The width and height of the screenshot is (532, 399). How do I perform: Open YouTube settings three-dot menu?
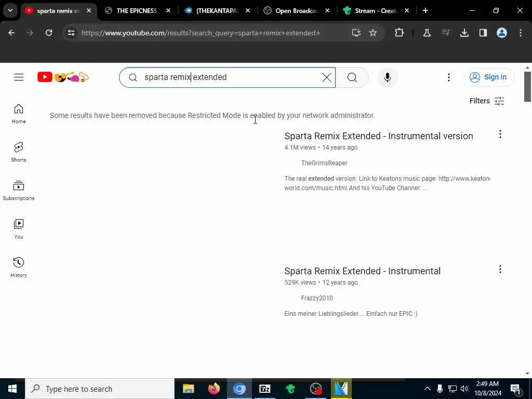point(448,77)
